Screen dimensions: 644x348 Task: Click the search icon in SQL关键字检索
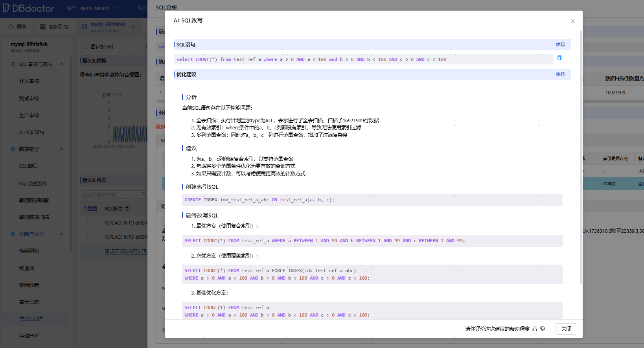pyautogui.click(x=144, y=194)
